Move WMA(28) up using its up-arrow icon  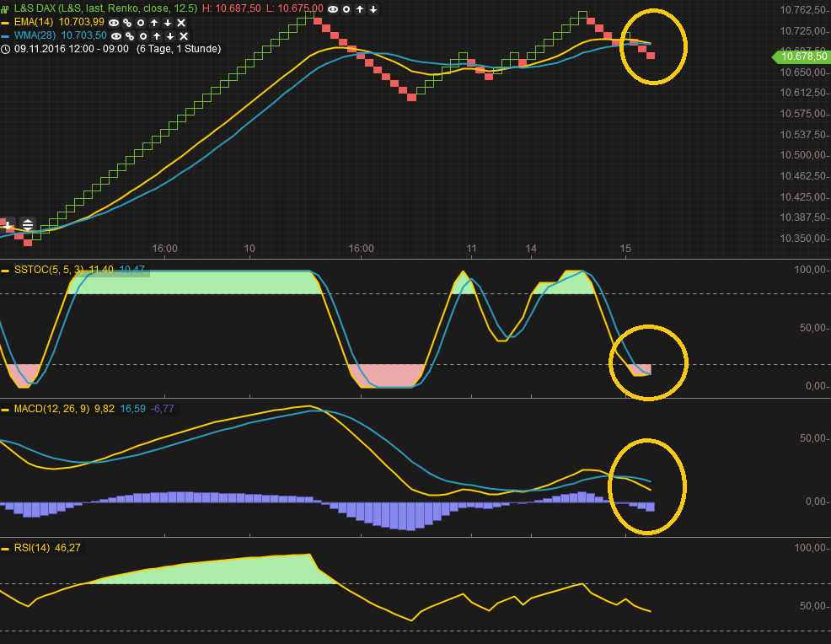[157, 36]
